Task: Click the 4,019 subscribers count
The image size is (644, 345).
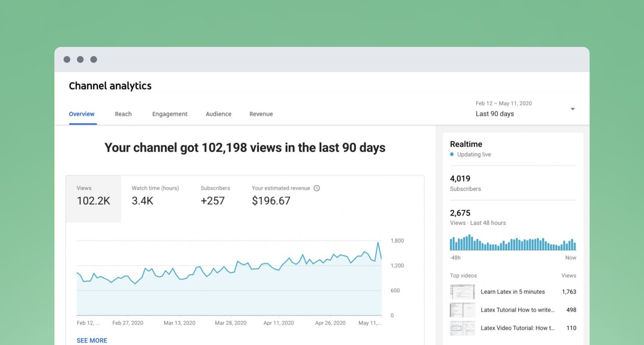Action: [460, 179]
